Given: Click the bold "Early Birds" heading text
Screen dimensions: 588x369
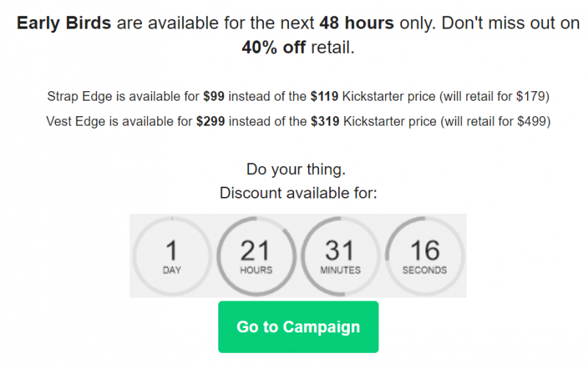Looking at the screenshot, I should coord(64,23).
